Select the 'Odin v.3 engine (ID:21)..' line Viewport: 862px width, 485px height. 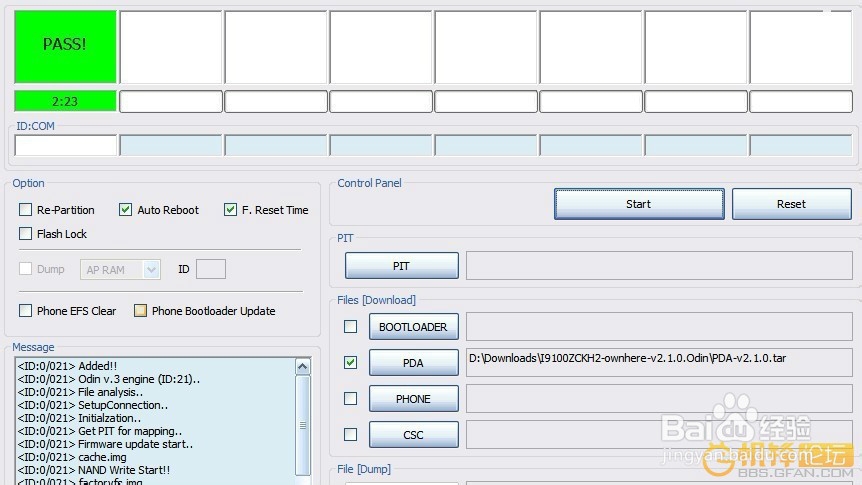109,379
